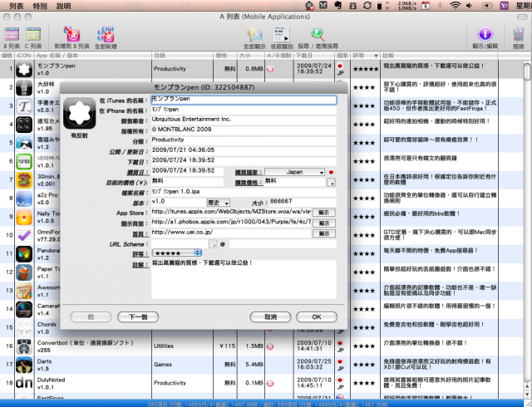Click the Convertbot app icon

(24, 346)
